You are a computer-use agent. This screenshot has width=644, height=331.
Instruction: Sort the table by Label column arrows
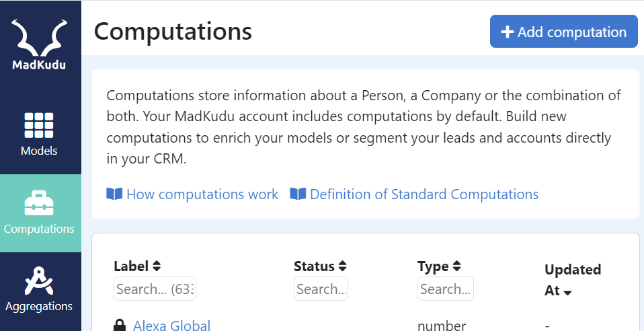coord(157,266)
